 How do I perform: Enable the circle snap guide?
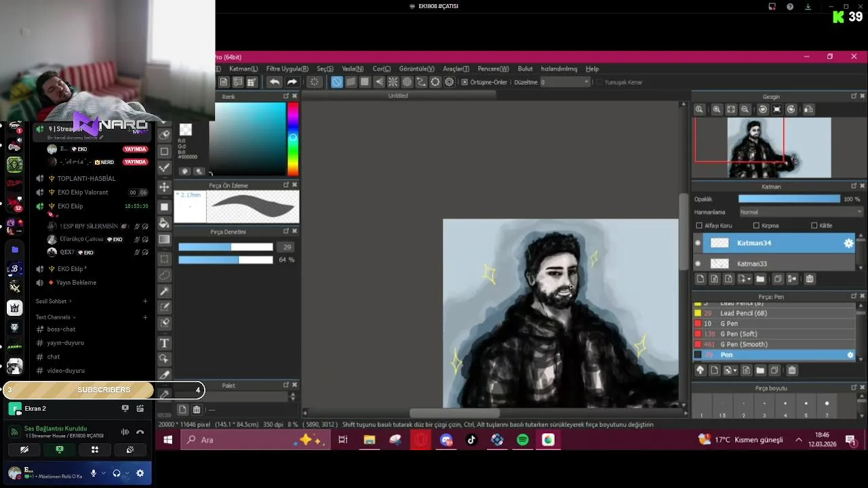(x=407, y=82)
